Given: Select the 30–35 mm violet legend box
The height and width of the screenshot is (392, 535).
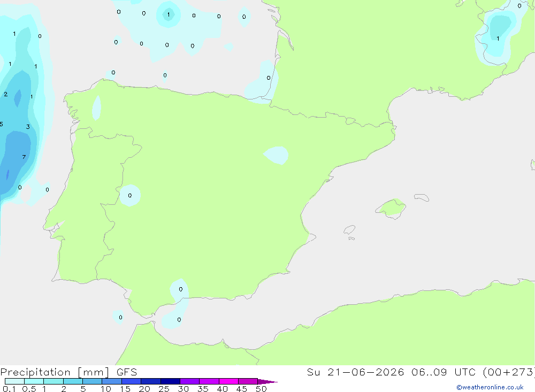Looking at the screenshot, I should tap(190, 381).
